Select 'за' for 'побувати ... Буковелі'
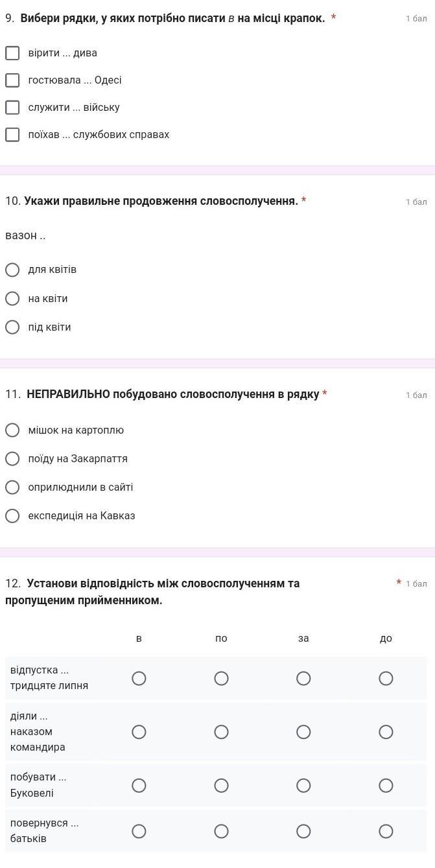 pos(303,786)
